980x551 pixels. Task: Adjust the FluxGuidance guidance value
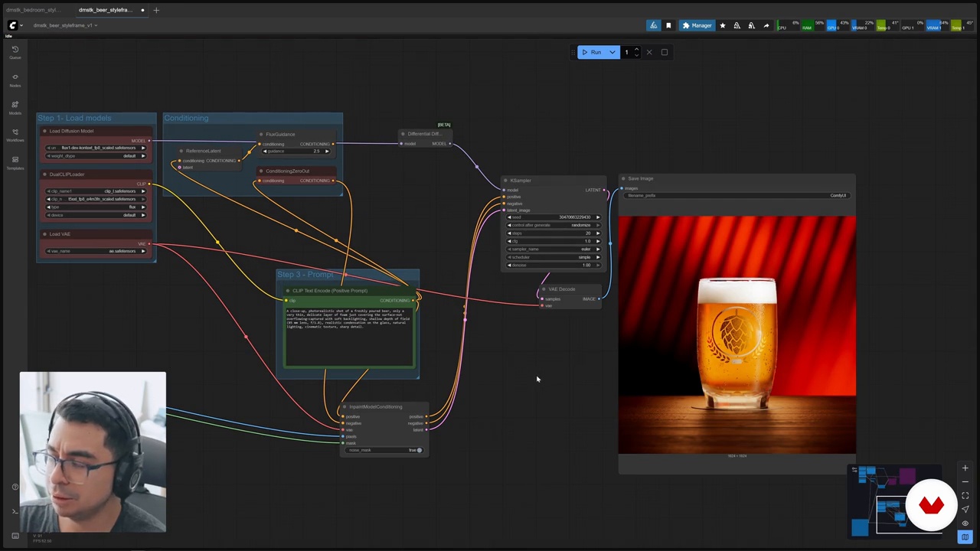pyautogui.click(x=296, y=151)
